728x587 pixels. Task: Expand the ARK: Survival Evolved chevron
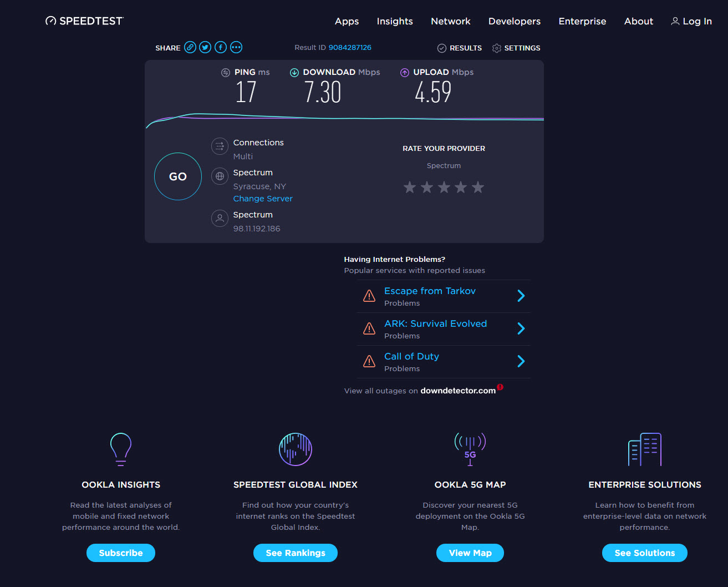(x=521, y=328)
